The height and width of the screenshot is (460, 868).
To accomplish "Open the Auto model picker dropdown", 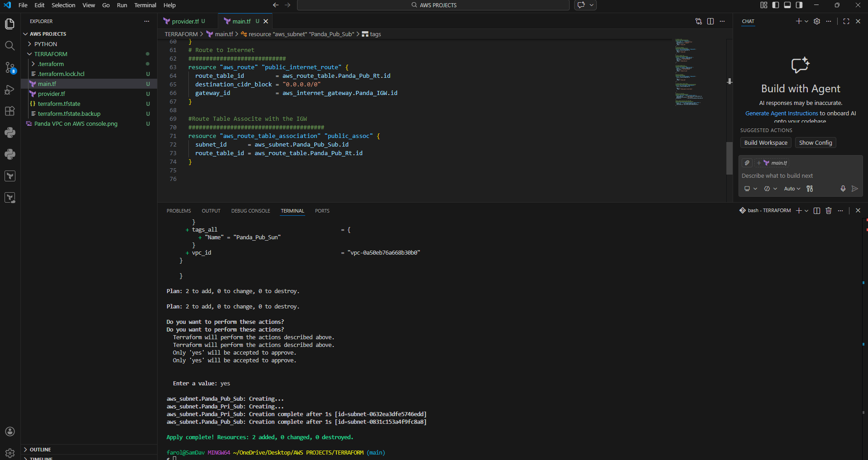I will pyautogui.click(x=792, y=189).
